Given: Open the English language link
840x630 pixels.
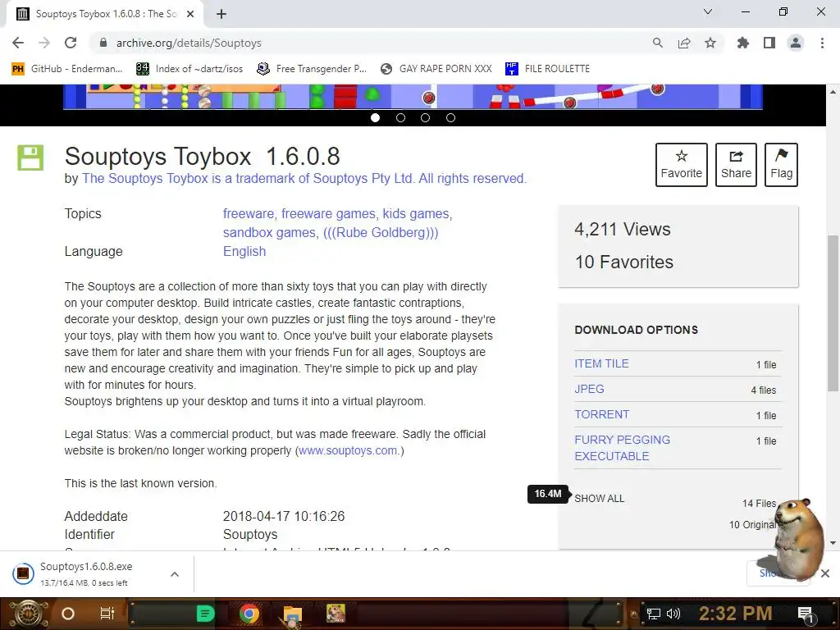Looking at the screenshot, I should tap(244, 251).
